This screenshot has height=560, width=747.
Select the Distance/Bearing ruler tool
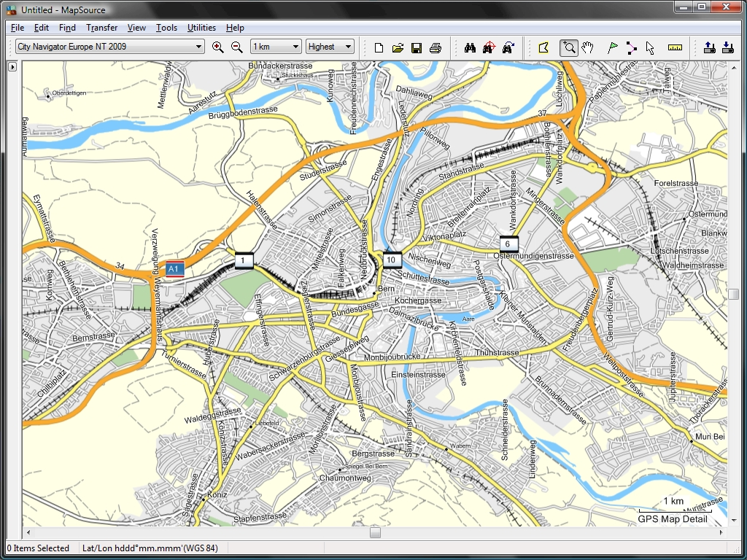click(x=675, y=47)
